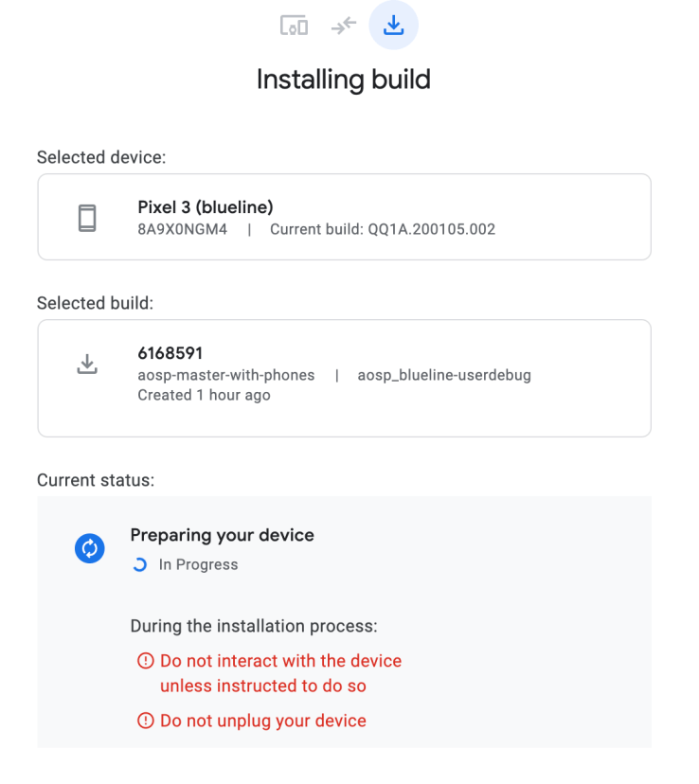
Task: Click the connect arrows step icon
Action: click(343, 26)
